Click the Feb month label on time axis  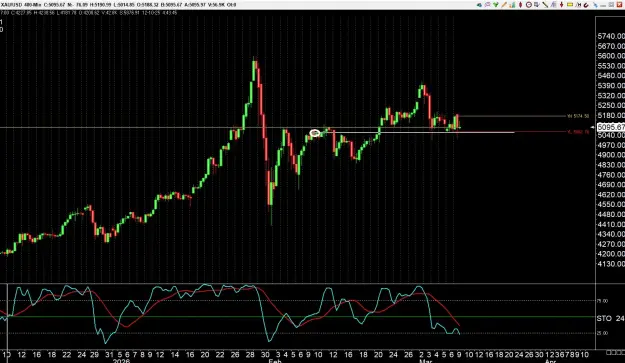pyautogui.click(x=275, y=361)
